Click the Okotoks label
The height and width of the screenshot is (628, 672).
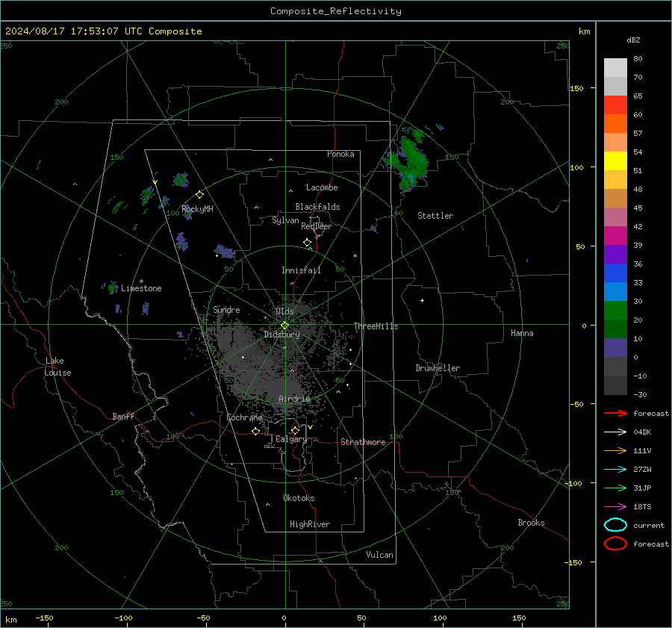coord(299,498)
